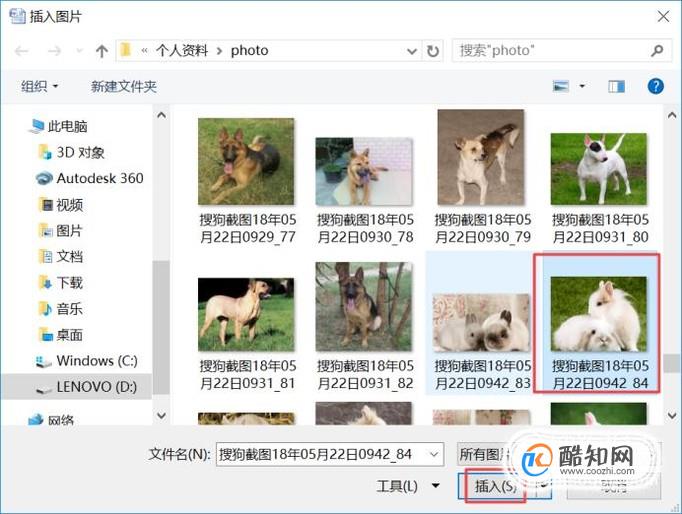Viewport: 682px width, 514px height.
Task: Open the 工具(L) menu
Action: pyautogui.click(x=408, y=486)
